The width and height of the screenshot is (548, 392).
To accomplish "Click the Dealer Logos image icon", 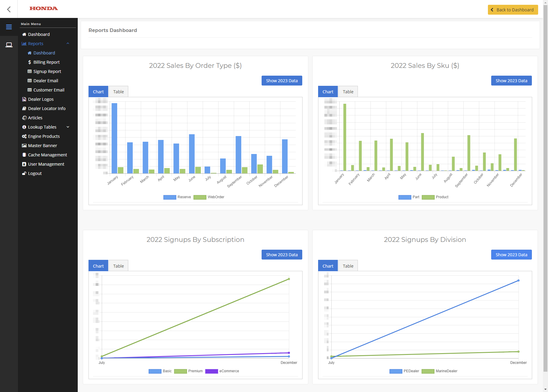I will click(24, 99).
